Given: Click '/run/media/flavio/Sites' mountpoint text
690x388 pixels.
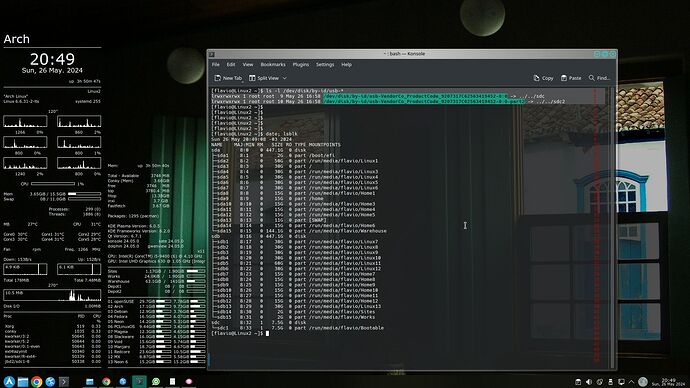Looking at the screenshot, I should tap(343, 311).
